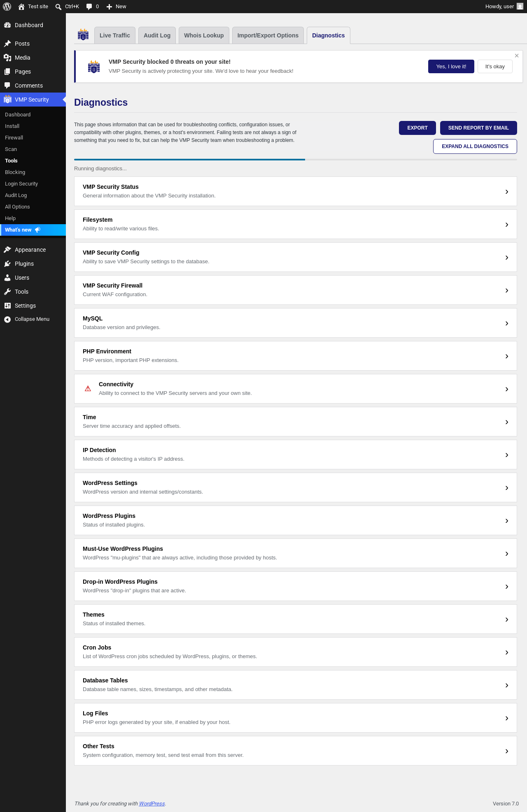Open the Import/Export Options tab

tap(268, 35)
